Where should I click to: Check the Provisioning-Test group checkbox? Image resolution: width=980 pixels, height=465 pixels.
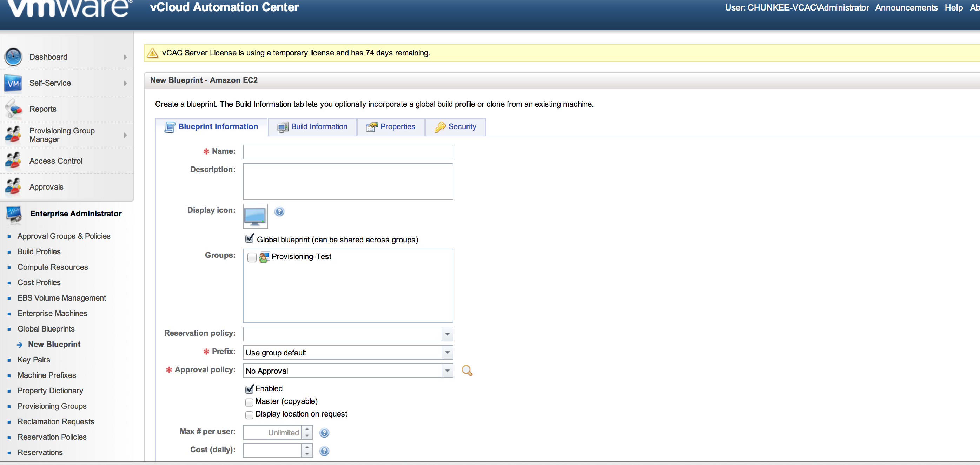coord(251,258)
